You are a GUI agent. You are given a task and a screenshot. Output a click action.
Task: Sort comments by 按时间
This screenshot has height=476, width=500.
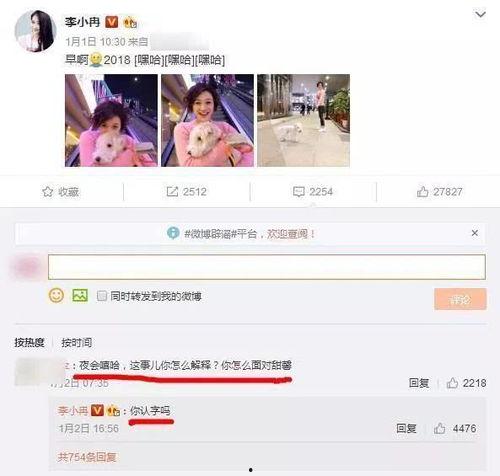coord(77,342)
